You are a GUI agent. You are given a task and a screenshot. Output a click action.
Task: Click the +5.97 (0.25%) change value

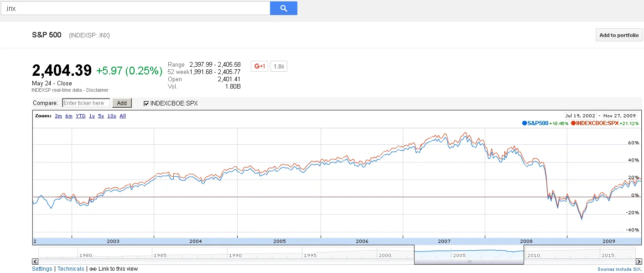point(130,71)
